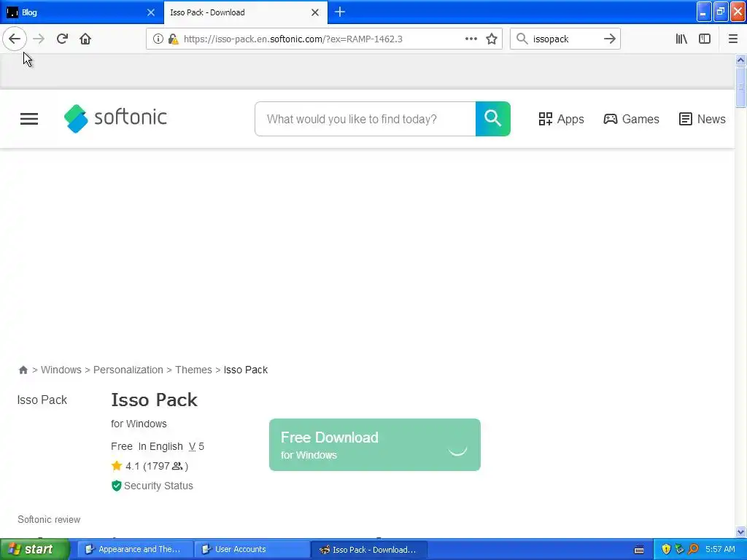Click the Softonic logo
The height and width of the screenshot is (560, 747).
tap(115, 119)
